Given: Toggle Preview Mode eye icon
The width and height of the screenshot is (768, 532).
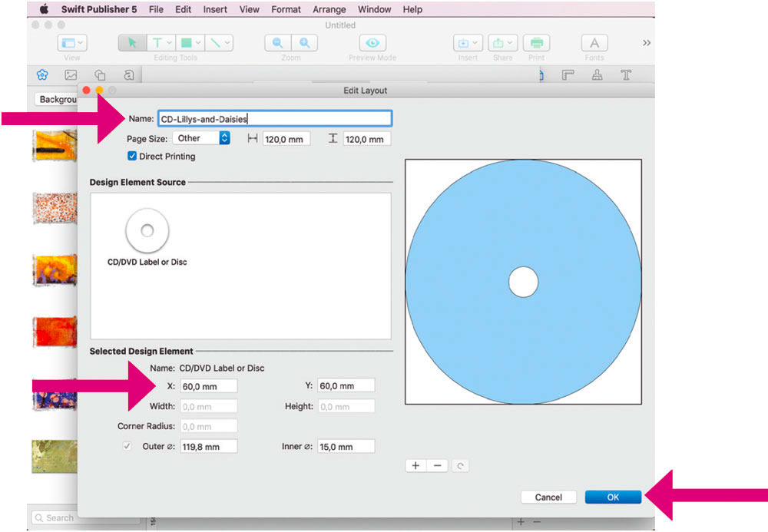Looking at the screenshot, I should [x=372, y=43].
